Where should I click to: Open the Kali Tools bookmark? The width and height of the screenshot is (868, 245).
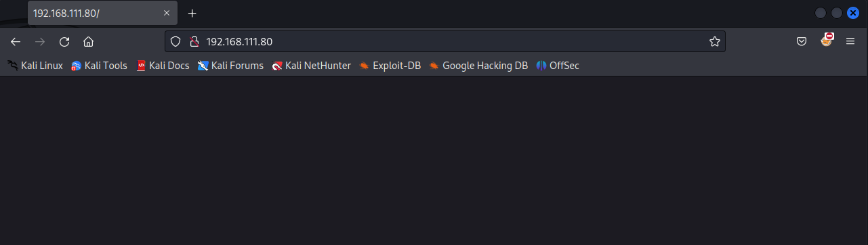(99, 66)
